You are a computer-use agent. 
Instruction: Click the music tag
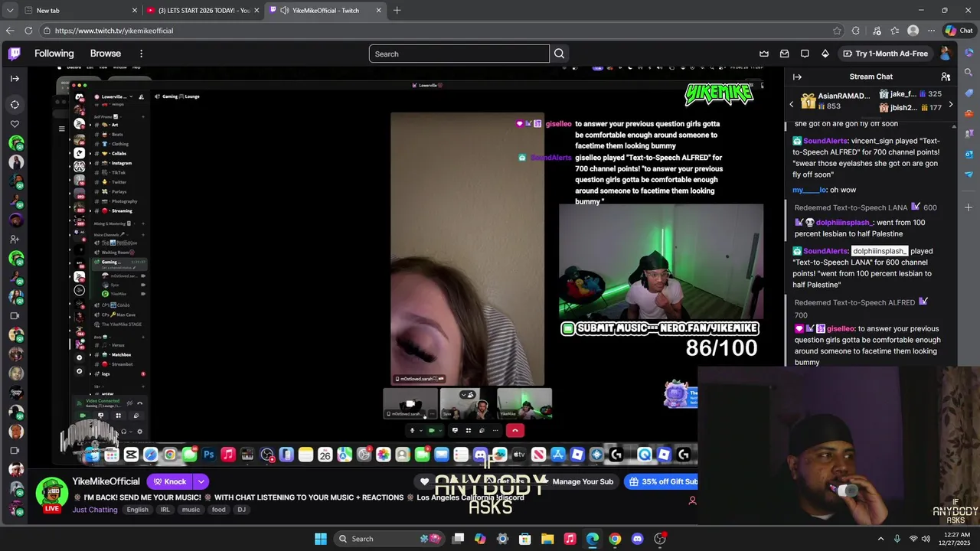[x=191, y=510]
